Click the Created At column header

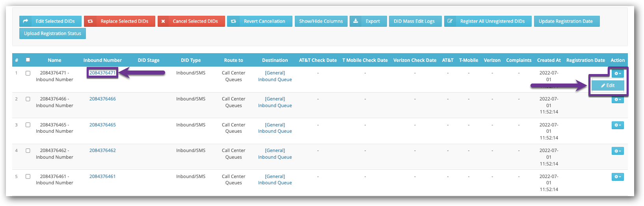click(x=549, y=60)
